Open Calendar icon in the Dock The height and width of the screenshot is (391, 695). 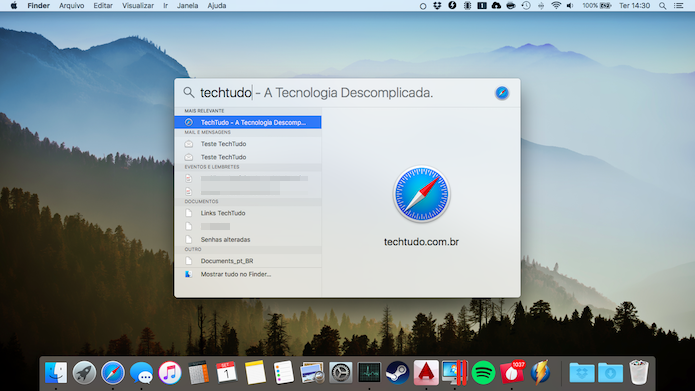coord(226,372)
